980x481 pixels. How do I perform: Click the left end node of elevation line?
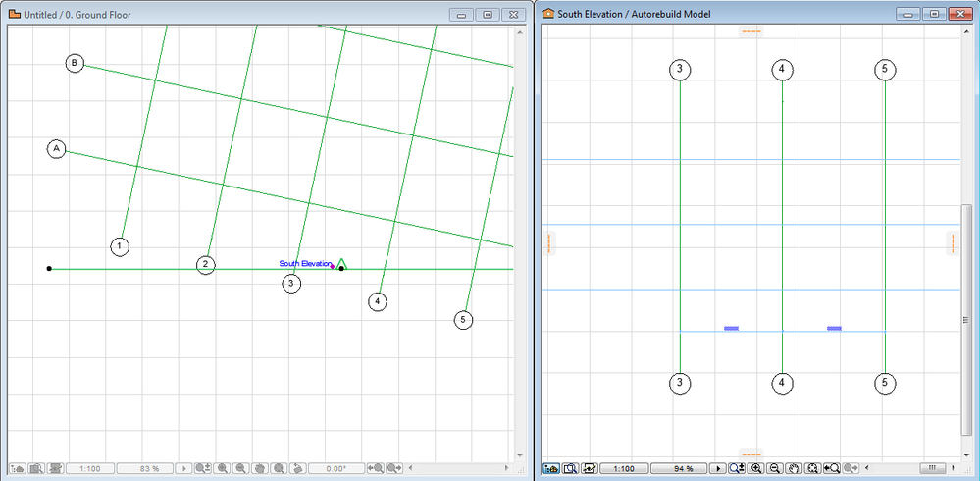point(49,268)
